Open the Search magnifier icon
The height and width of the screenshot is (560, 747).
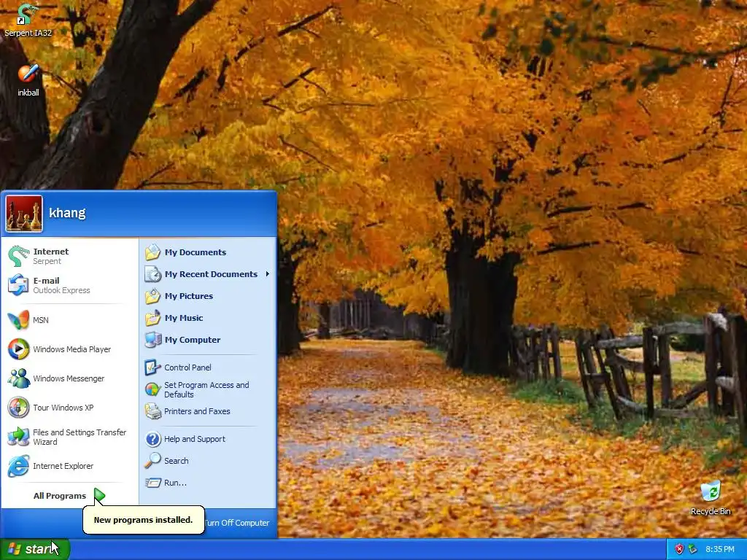pos(153,461)
